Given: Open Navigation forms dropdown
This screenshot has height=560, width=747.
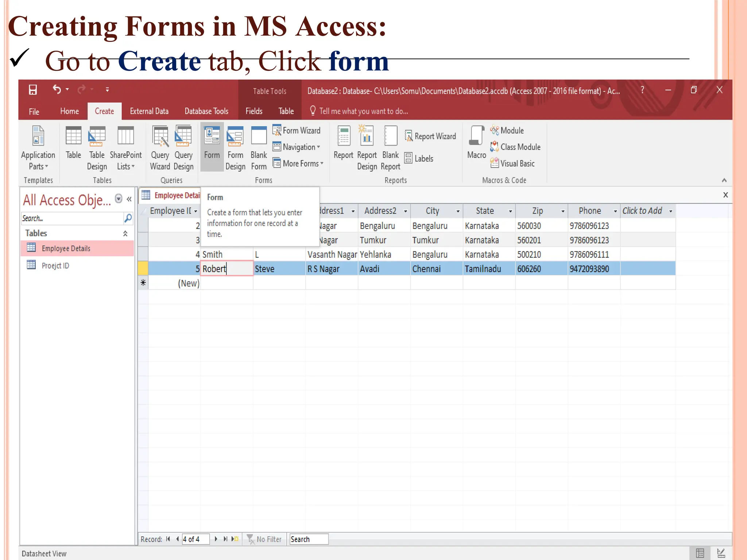Looking at the screenshot, I should [297, 147].
